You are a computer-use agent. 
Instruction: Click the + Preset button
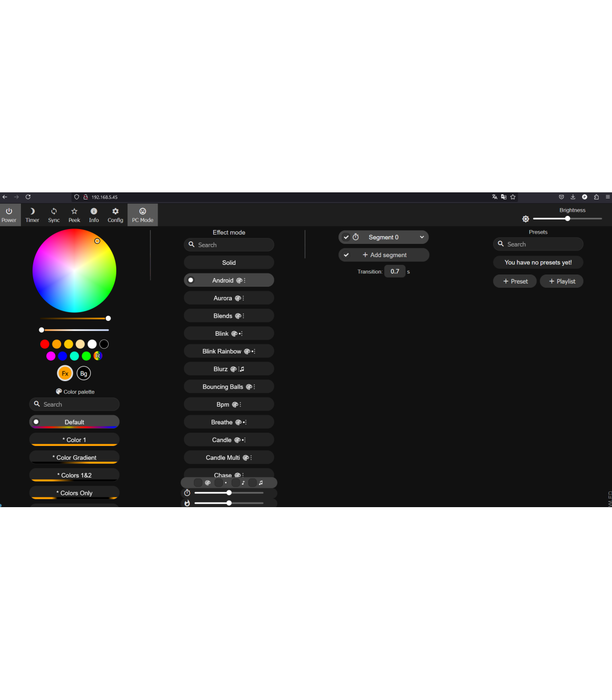point(515,282)
